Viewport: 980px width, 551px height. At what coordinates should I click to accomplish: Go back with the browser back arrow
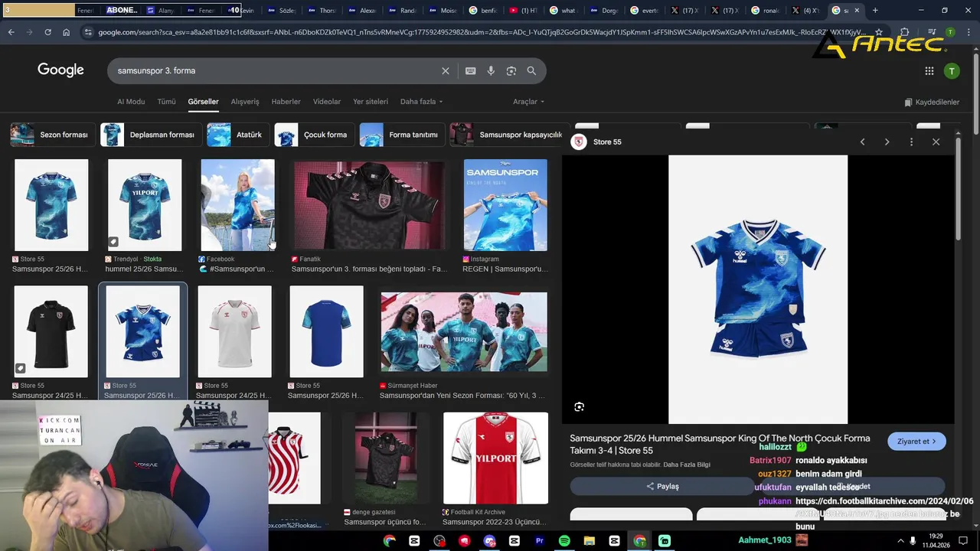(11, 32)
